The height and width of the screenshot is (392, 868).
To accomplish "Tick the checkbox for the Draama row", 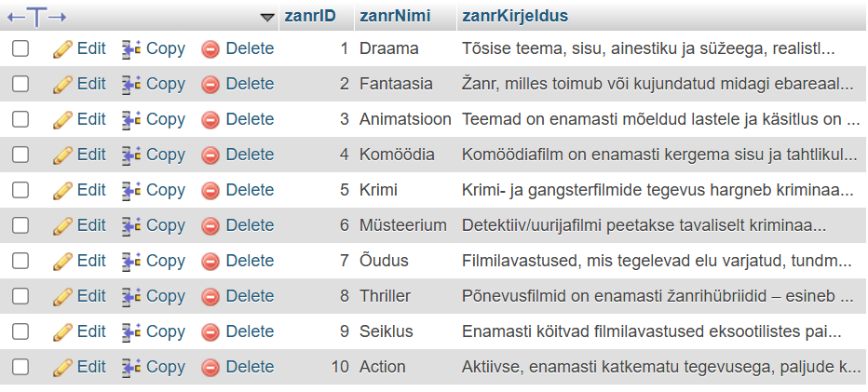I will [20, 48].
